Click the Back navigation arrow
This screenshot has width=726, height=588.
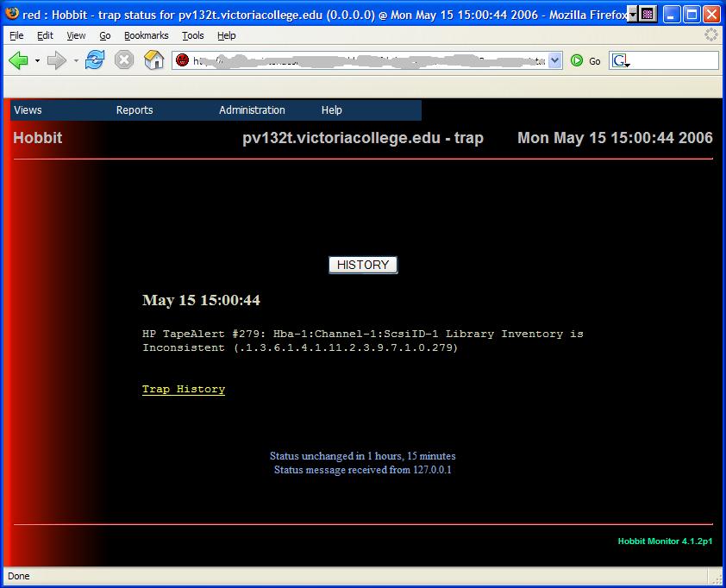[18, 60]
